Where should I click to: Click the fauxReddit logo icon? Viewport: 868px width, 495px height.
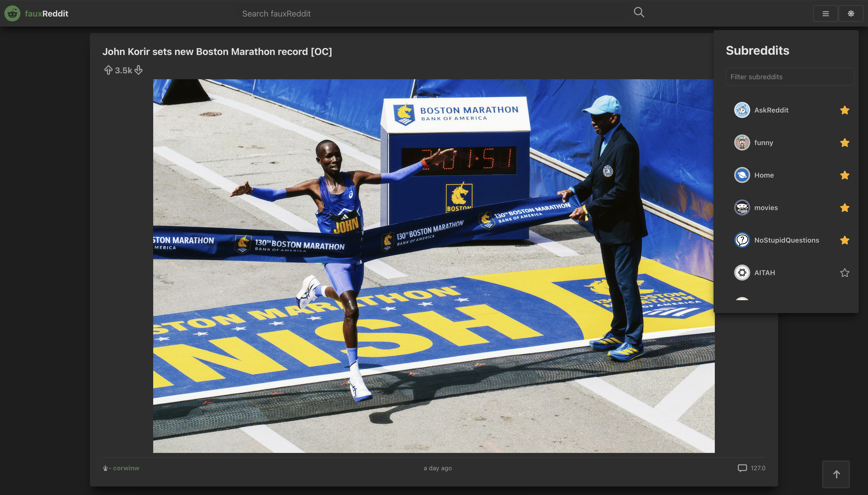12,14
